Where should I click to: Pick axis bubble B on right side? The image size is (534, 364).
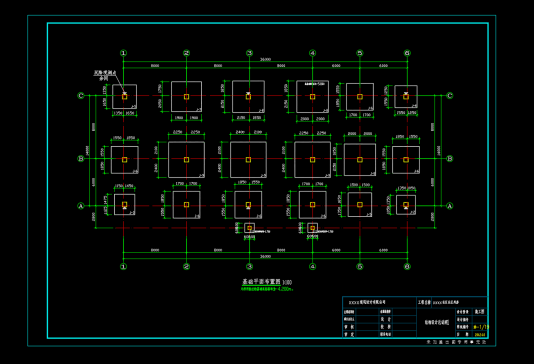coord(450,158)
